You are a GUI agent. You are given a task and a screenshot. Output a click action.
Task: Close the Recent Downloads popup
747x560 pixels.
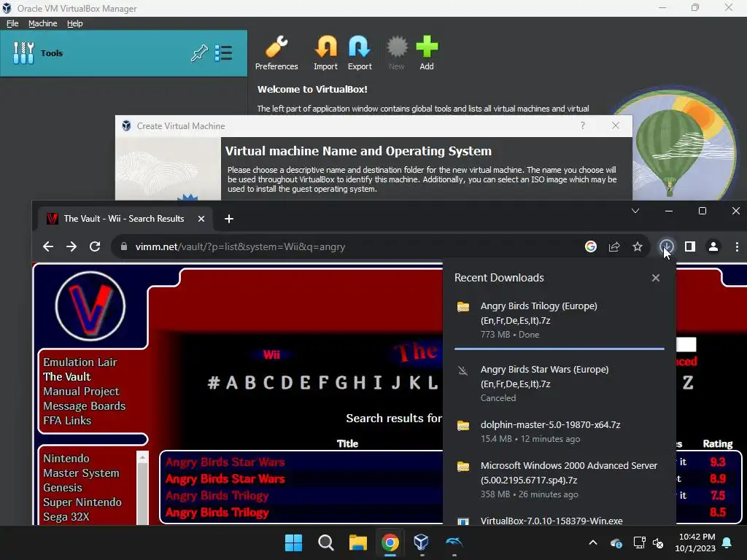coord(656,278)
